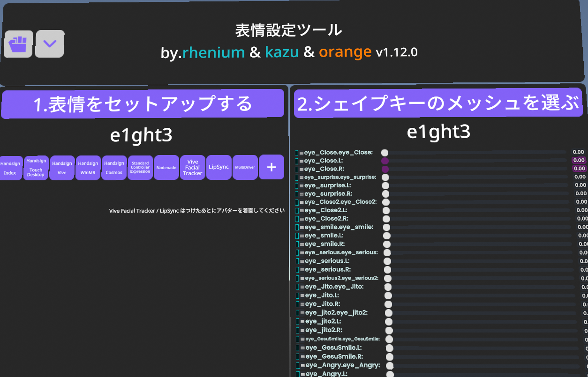Screen dimensions: 588x377
Task: Click the handle icon beside eye_GesuSmile.R
Action: (302, 357)
